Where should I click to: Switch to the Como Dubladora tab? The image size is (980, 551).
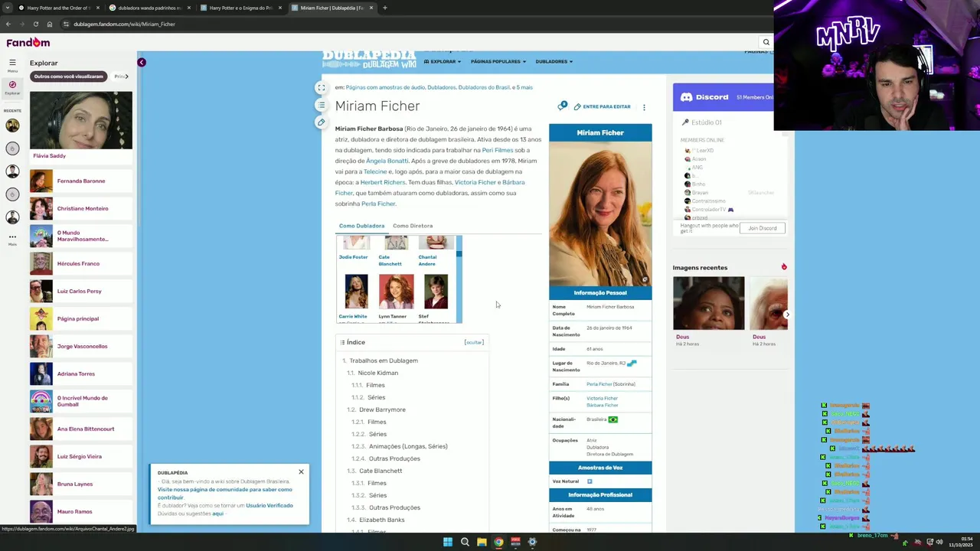361,226
